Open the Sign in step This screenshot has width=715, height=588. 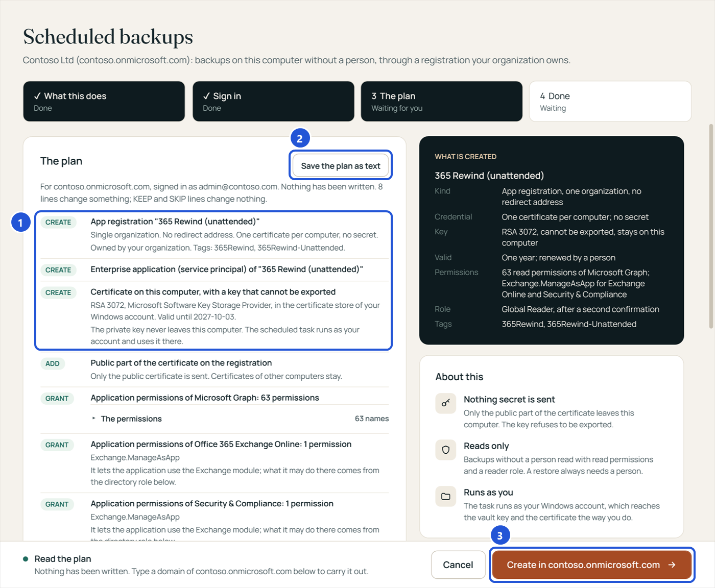tap(273, 101)
